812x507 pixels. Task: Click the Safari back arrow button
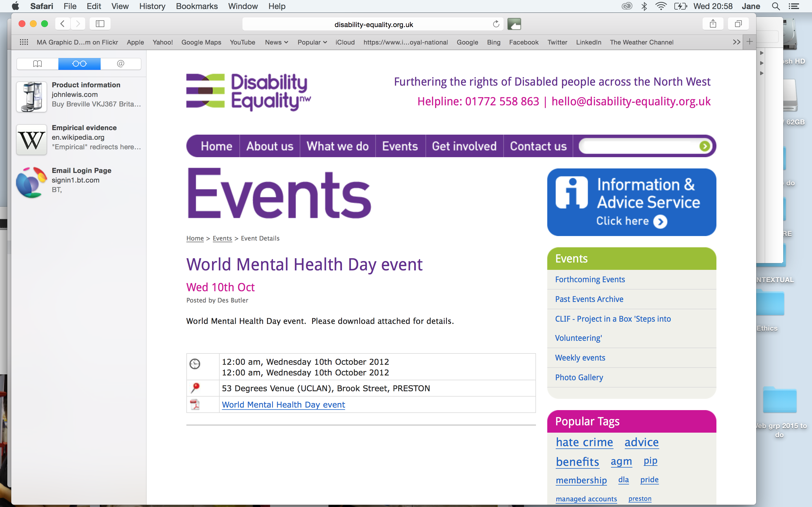pyautogui.click(x=62, y=24)
